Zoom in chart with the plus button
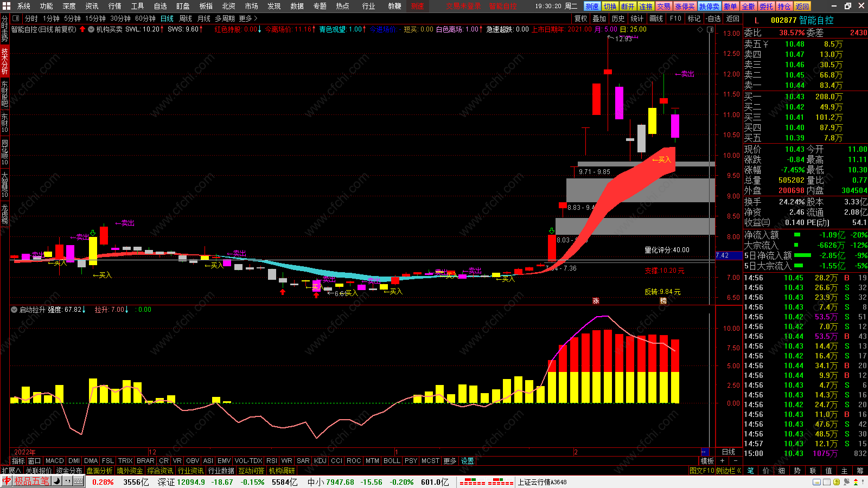868x488 pixels. tap(722, 461)
